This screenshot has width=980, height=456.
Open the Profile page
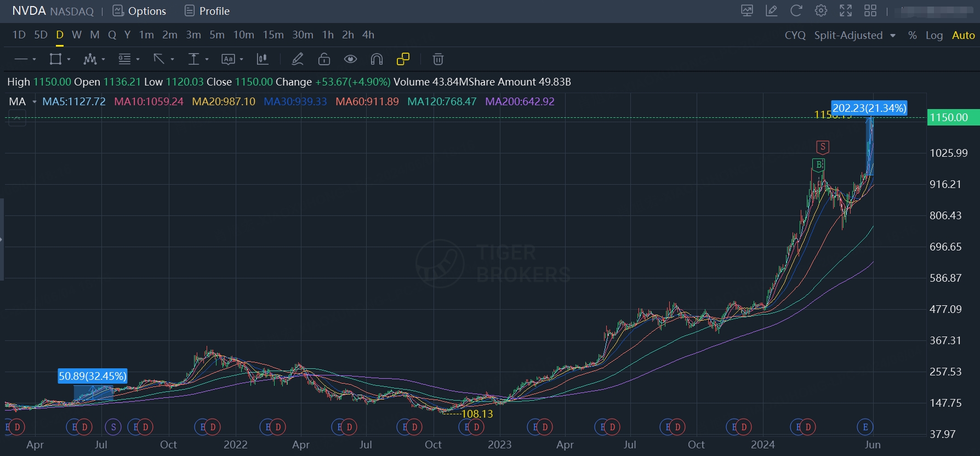pos(207,11)
